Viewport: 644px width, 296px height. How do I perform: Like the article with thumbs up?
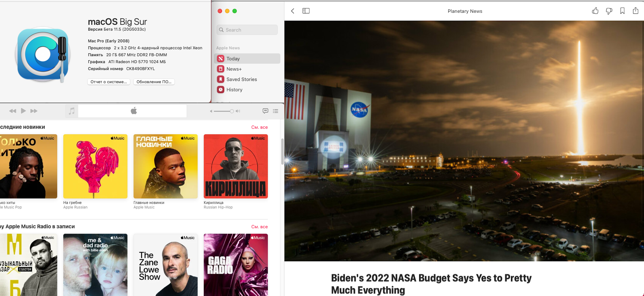click(595, 11)
